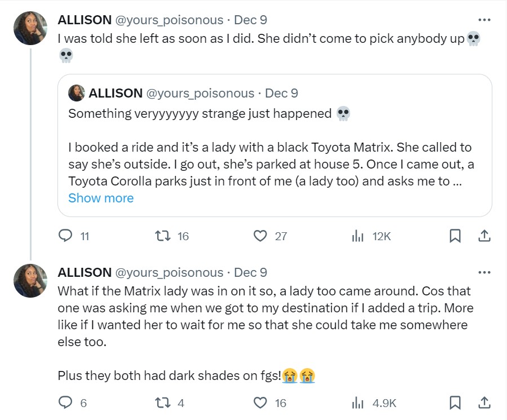The image size is (507, 420).
Task: Open the Dec 9 timestamp of second tweet
Action: pyautogui.click(x=250, y=272)
